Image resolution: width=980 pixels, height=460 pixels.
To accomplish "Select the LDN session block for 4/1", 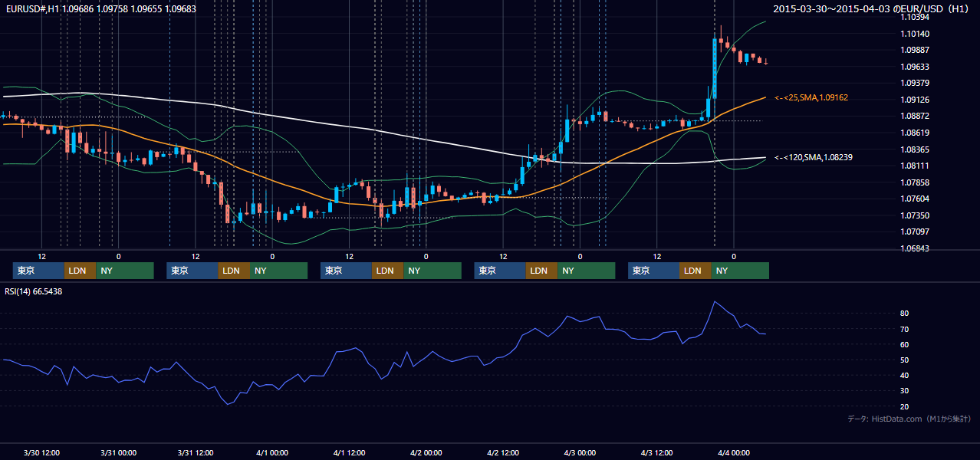I will pos(388,271).
